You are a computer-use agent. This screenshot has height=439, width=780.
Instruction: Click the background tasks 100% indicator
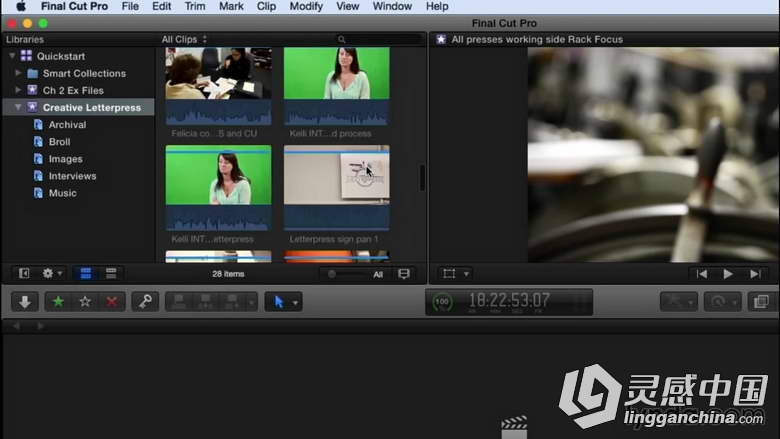point(442,302)
